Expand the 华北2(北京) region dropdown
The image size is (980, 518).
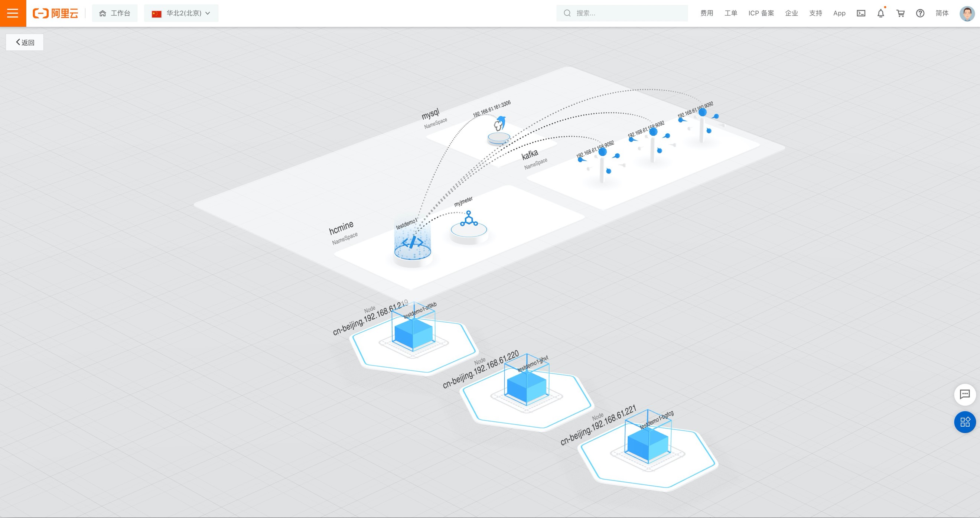point(181,13)
